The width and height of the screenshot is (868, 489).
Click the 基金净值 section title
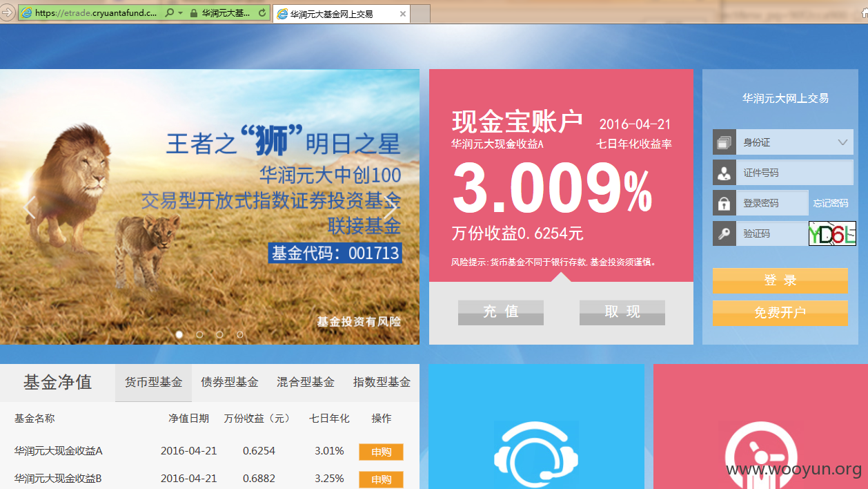pos(57,383)
